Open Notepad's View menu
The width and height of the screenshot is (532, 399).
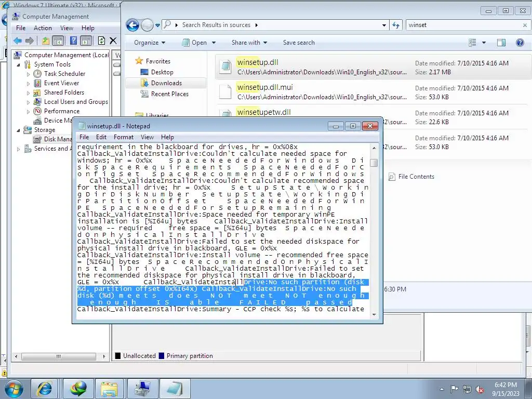point(147,137)
